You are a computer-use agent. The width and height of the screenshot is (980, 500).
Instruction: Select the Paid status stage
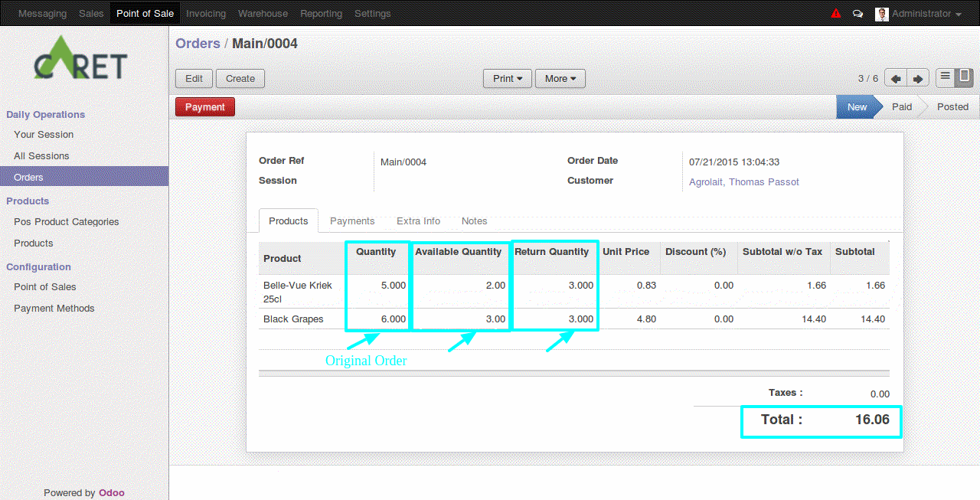tap(901, 106)
